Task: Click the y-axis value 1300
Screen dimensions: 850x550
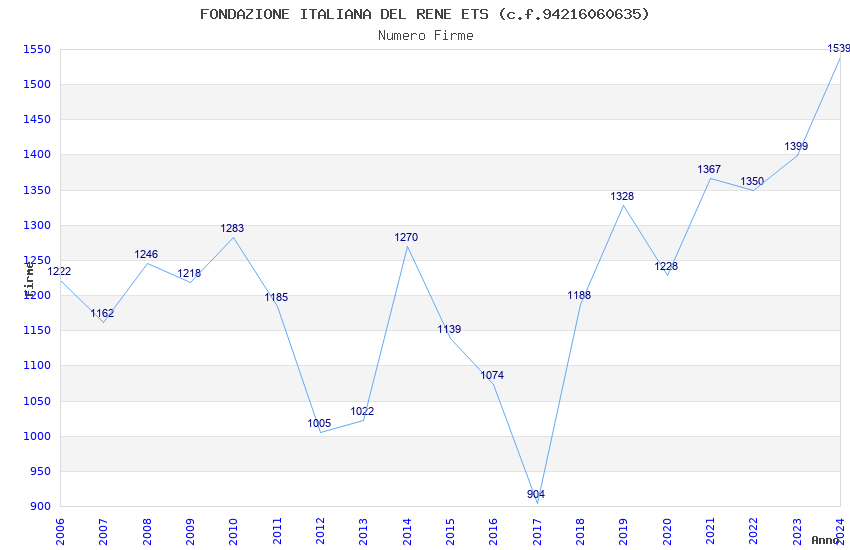Action: pyautogui.click(x=37, y=225)
